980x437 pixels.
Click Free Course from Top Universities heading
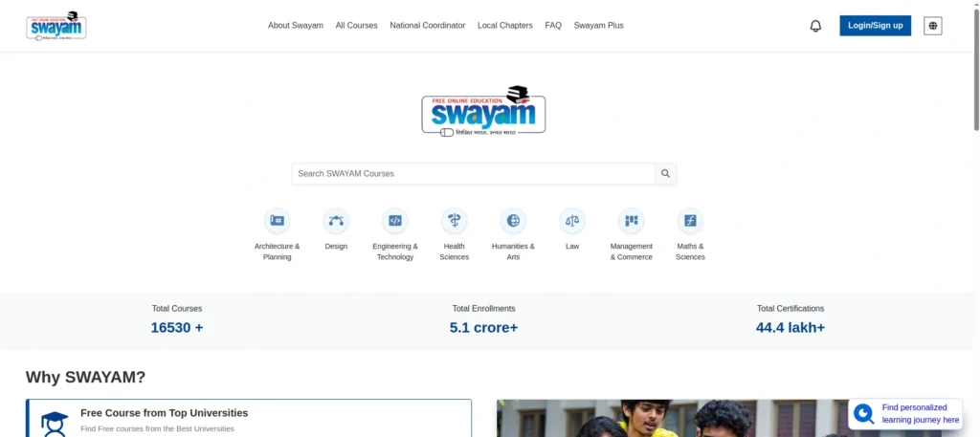pos(165,413)
